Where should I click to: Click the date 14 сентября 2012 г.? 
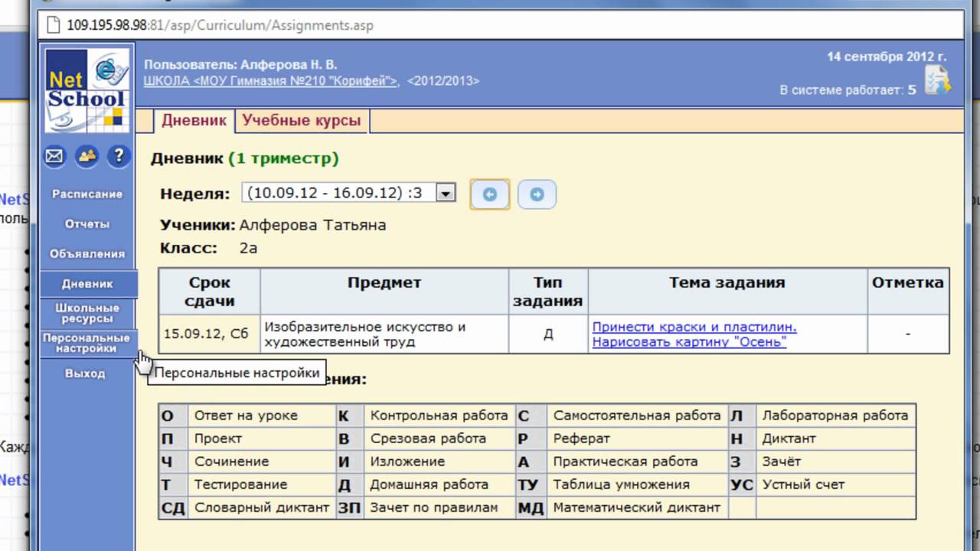click(x=887, y=57)
